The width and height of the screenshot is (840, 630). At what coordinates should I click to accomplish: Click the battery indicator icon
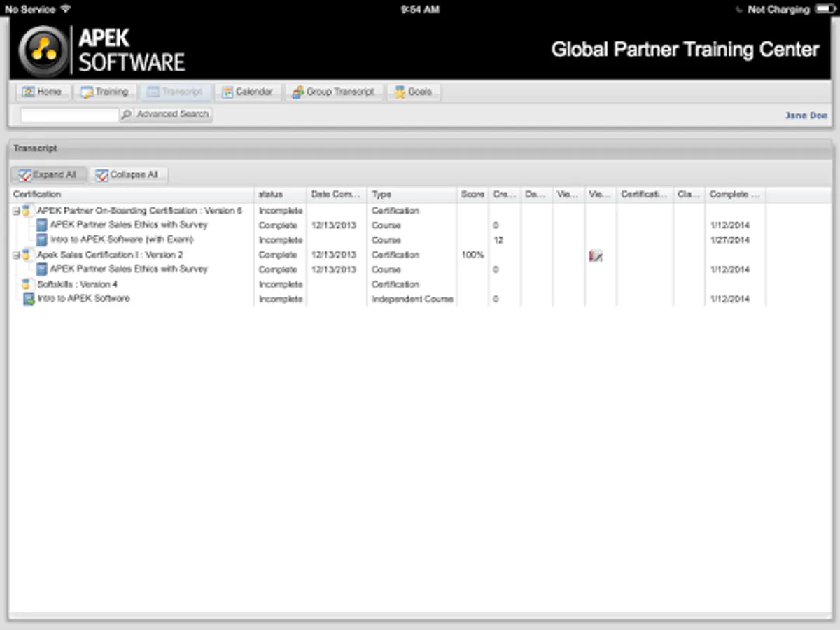tap(825, 9)
